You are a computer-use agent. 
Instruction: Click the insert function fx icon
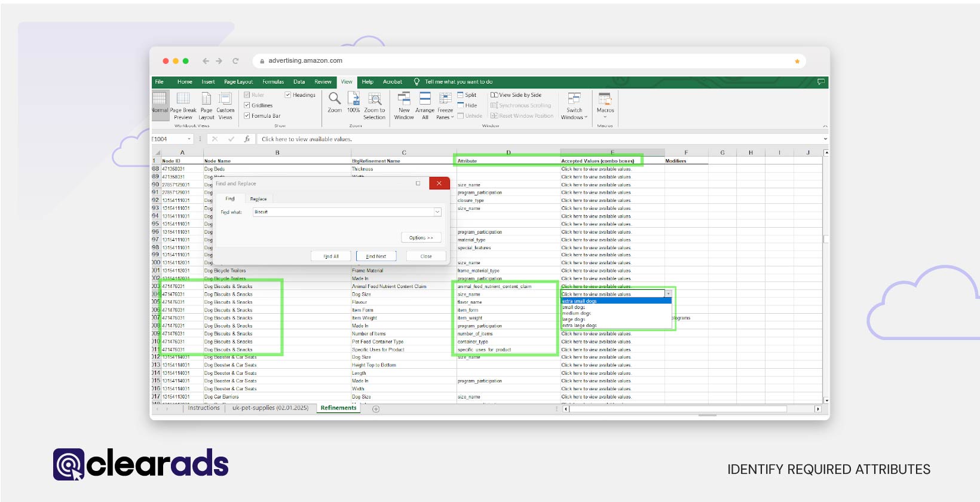pos(247,139)
